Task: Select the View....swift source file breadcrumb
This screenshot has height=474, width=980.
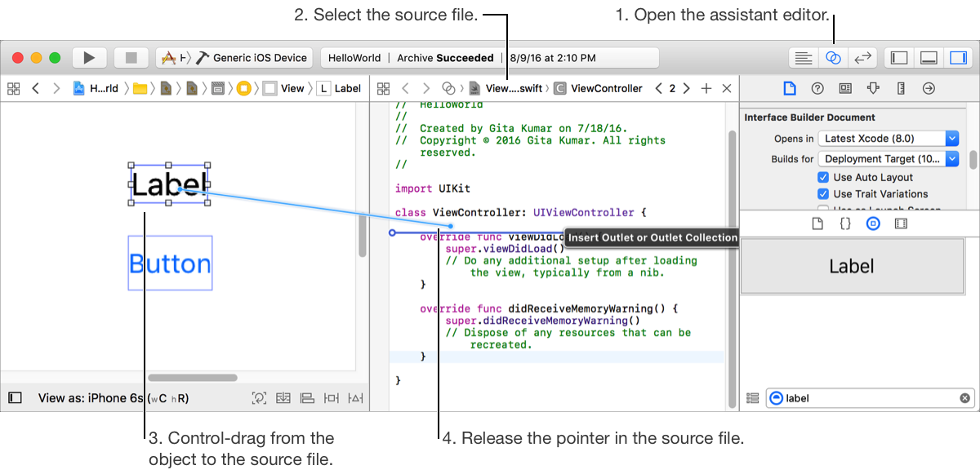Action: 506,88
